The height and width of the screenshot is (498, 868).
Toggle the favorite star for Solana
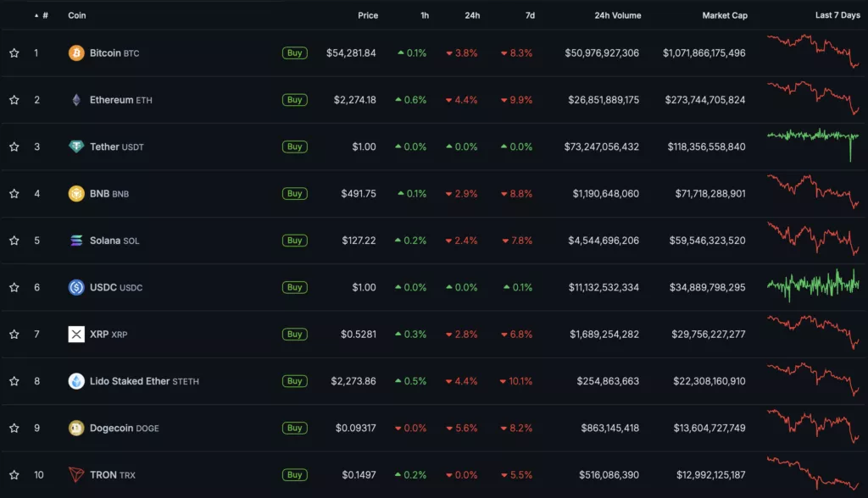click(14, 241)
